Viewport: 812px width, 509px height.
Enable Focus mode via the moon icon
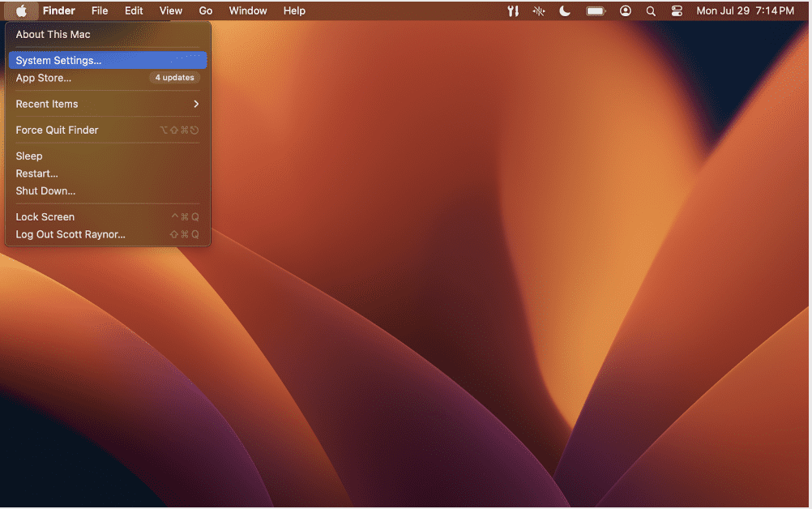(565, 11)
